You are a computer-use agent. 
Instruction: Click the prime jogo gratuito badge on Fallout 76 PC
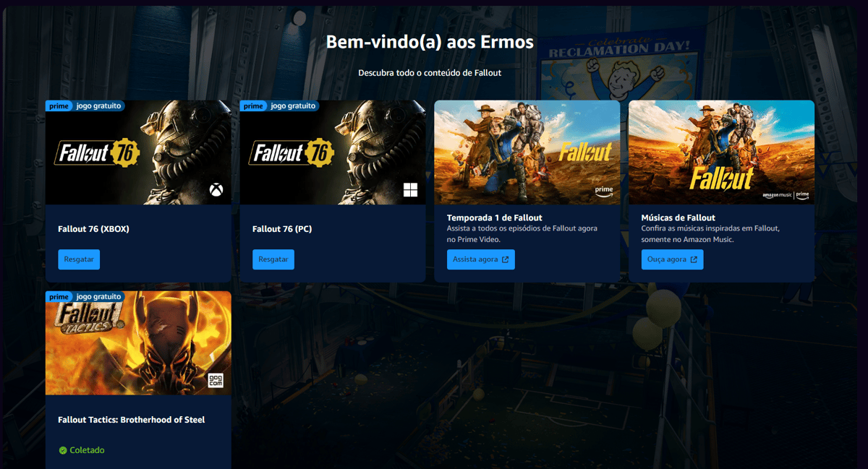point(280,106)
